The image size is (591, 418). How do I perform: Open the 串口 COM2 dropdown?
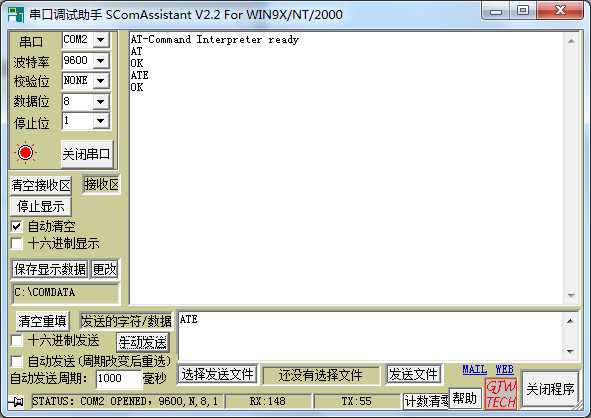101,40
